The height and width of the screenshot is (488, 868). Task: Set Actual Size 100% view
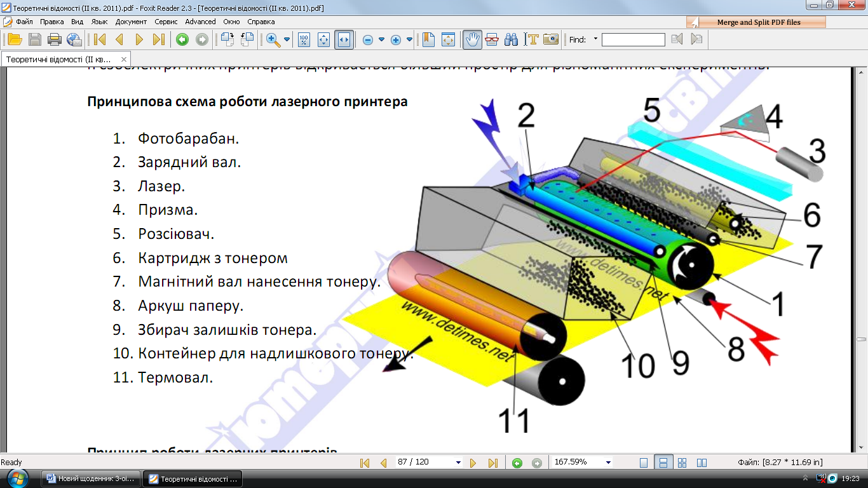pyautogui.click(x=304, y=39)
